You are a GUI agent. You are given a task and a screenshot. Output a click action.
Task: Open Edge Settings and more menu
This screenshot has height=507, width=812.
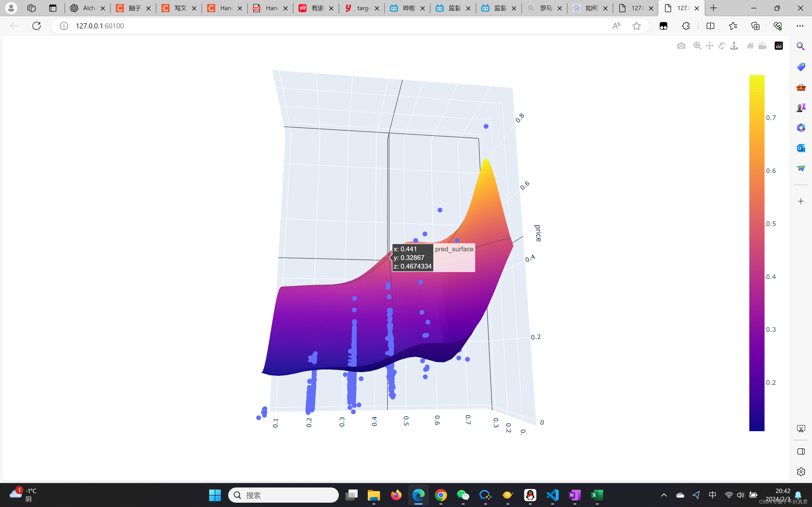click(x=800, y=26)
